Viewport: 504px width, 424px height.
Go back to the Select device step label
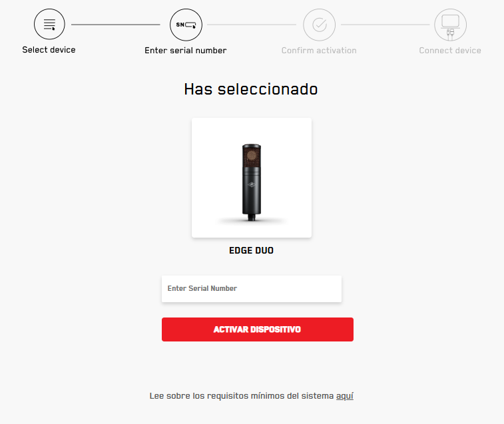click(49, 50)
